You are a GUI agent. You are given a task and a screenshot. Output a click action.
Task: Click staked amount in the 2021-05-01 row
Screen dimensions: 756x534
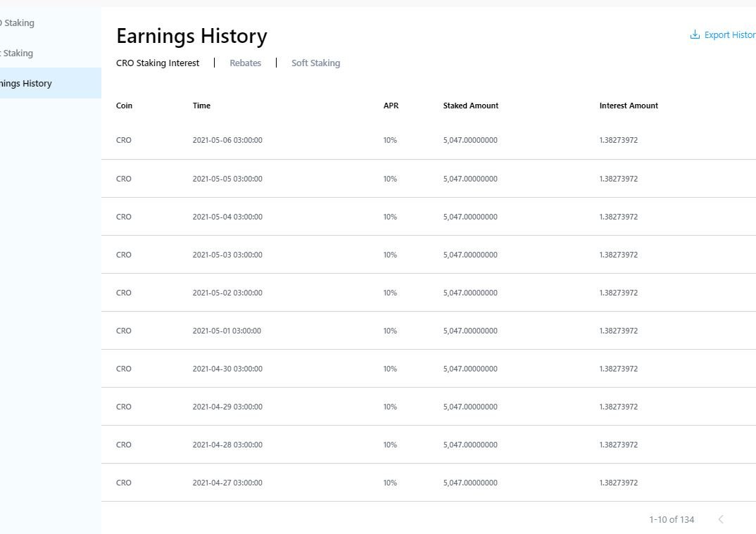coord(470,331)
